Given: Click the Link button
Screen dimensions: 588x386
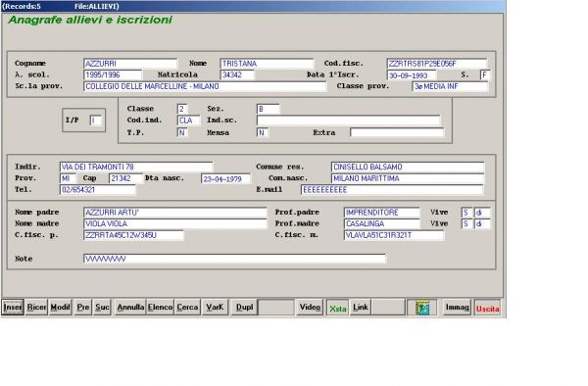Looking at the screenshot, I should pos(361,308).
